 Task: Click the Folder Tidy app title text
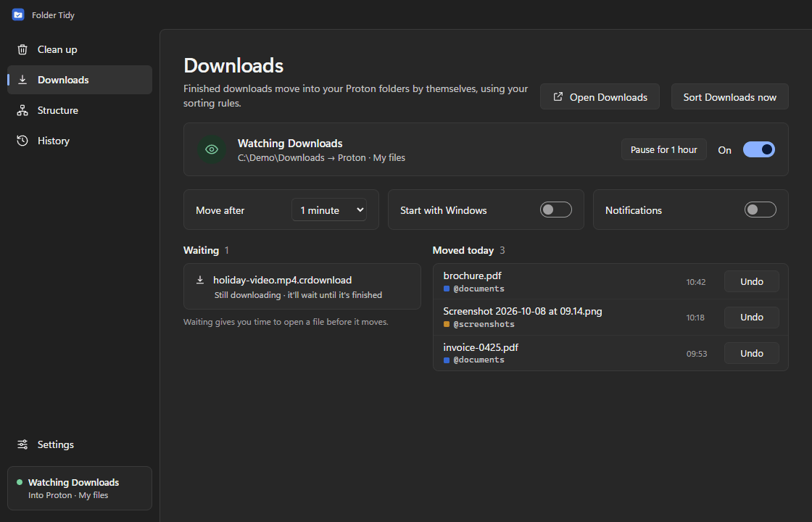(54, 15)
